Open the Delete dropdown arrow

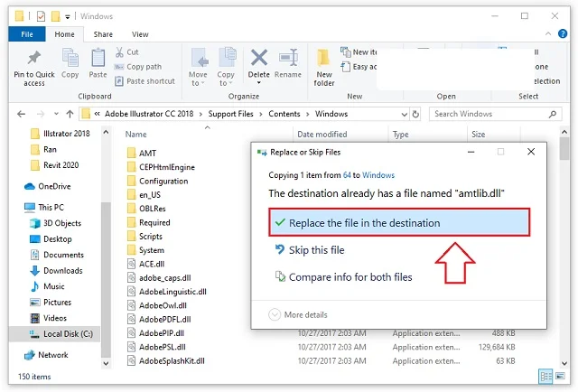click(x=259, y=83)
